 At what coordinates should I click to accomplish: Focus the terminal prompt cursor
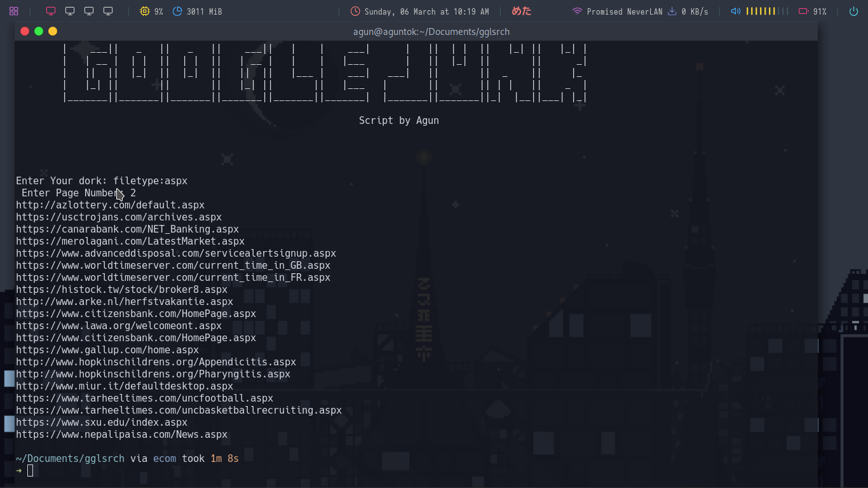tap(31, 471)
